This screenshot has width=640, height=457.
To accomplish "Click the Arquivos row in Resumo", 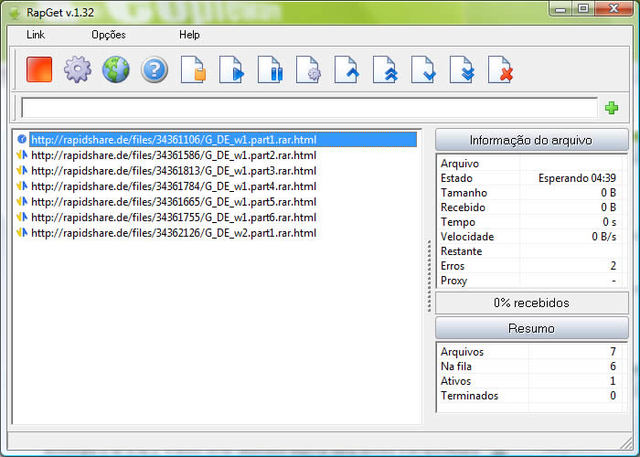I will [x=529, y=352].
